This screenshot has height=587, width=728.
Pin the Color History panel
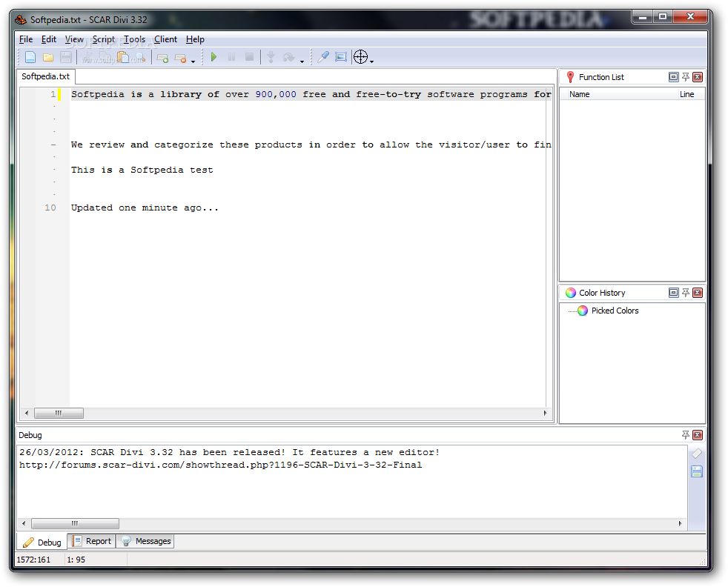click(686, 293)
